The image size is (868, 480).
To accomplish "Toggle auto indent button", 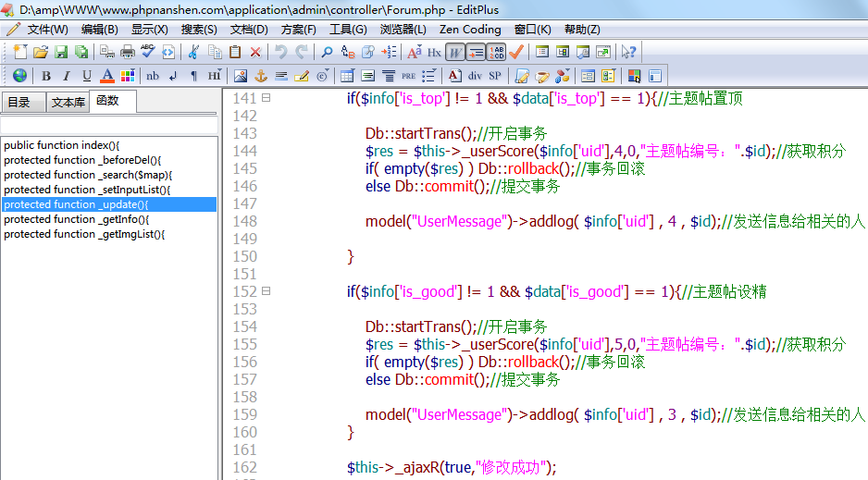I will [x=476, y=52].
